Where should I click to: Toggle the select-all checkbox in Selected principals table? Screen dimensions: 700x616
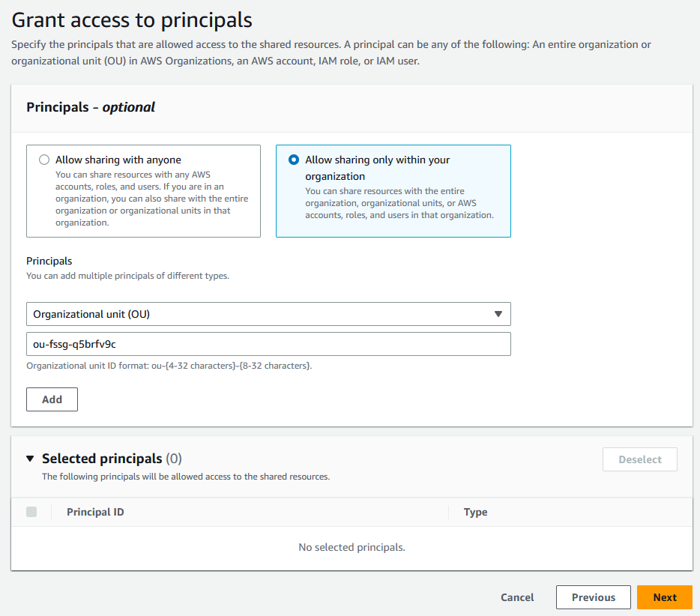coord(31,512)
